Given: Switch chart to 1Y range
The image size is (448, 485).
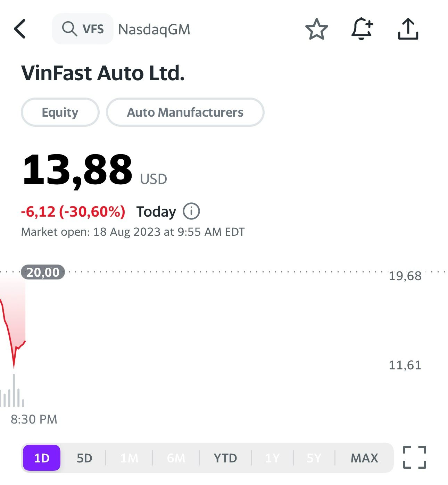Looking at the screenshot, I should pos(272,458).
